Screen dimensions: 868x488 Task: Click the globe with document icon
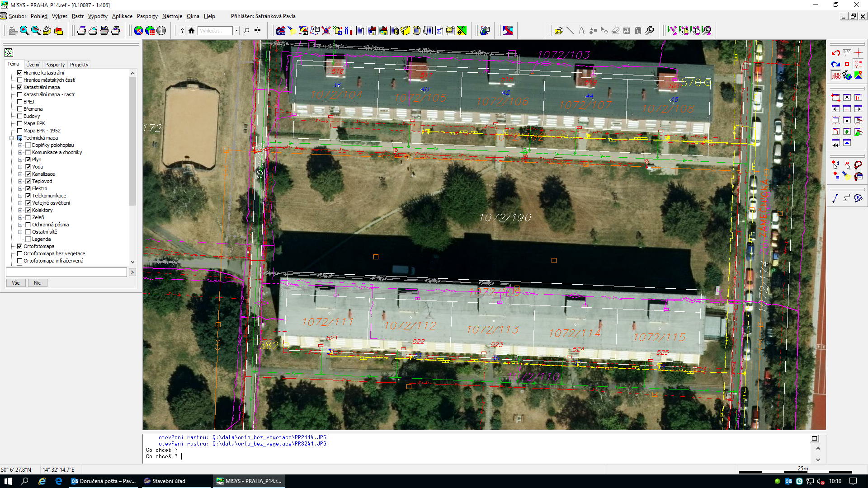tap(485, 31)
